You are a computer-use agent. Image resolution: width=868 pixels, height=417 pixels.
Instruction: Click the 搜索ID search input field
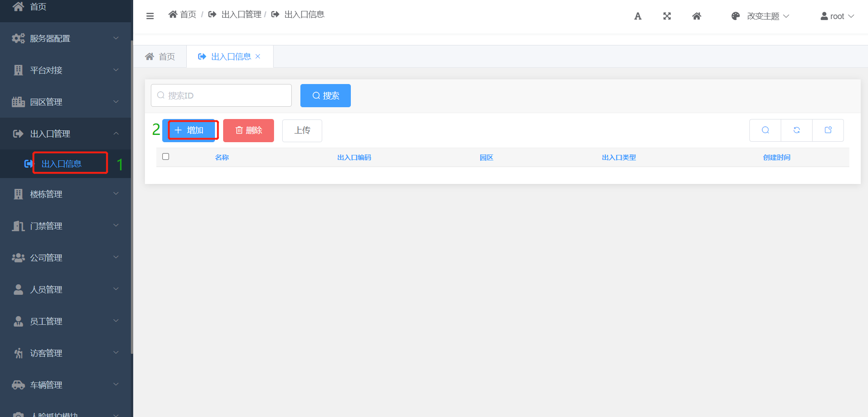click(x=221, y=95)
